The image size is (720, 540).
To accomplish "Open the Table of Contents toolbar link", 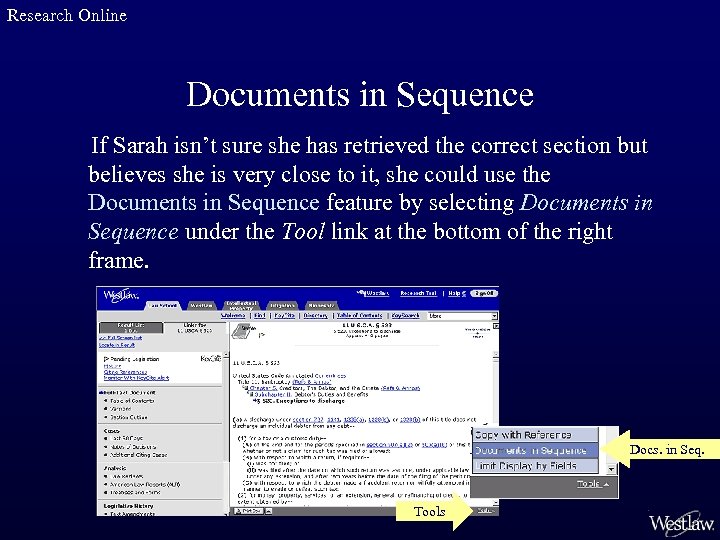I will (359, 315).
